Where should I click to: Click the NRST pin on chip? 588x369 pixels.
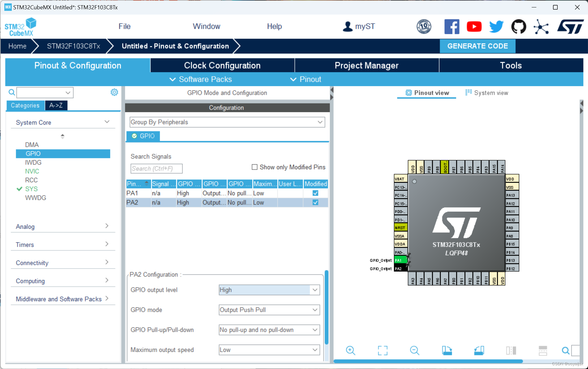point(400,228)
